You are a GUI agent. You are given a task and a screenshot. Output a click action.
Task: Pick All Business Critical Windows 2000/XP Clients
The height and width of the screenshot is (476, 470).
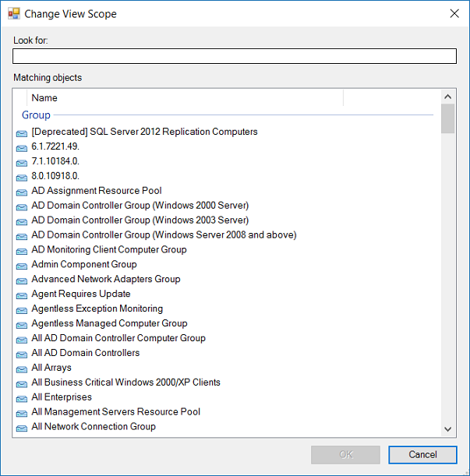point(125,383)
